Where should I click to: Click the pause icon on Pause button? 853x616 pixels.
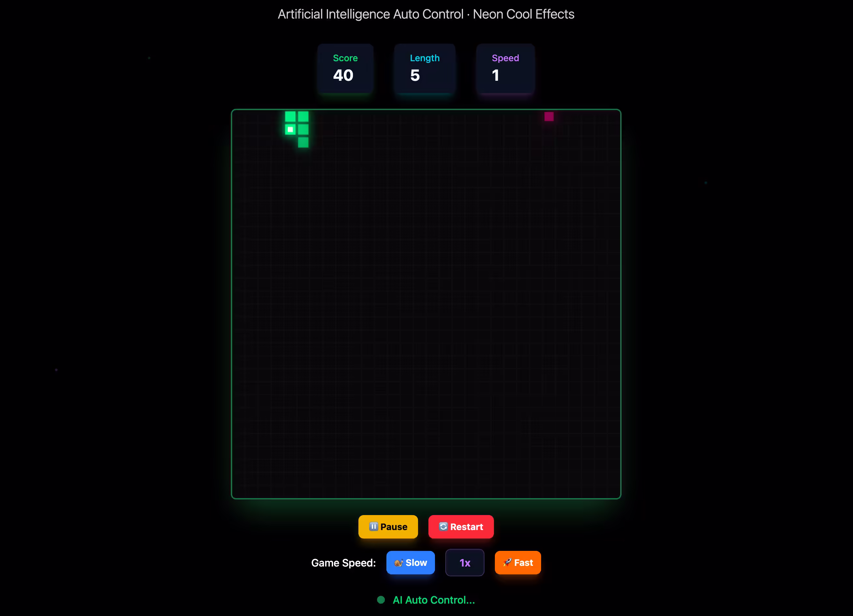coord(373,526)
